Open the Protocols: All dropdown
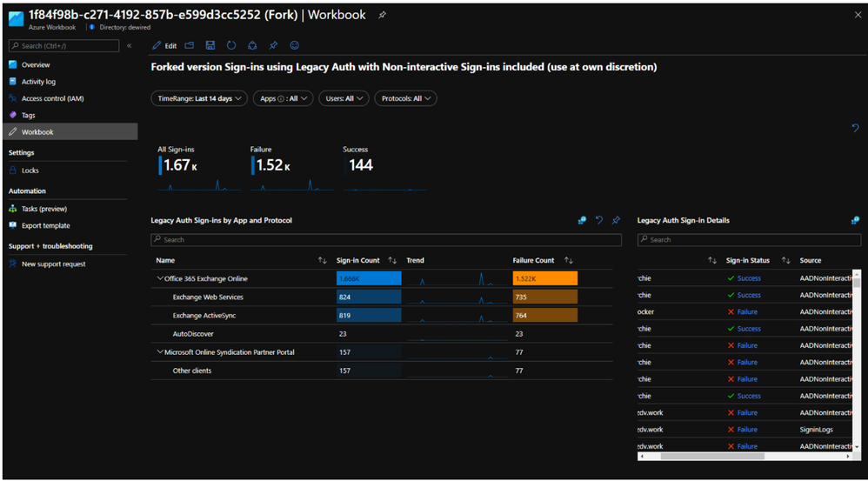The height and width of the screenshot is (481, 868). (x=405, y=99)
